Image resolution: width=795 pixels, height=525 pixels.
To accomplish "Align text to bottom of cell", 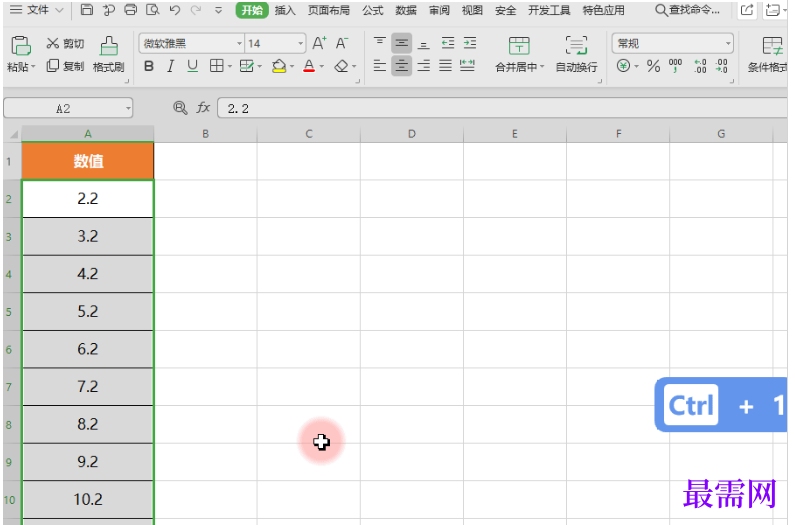I will (423, 44).
